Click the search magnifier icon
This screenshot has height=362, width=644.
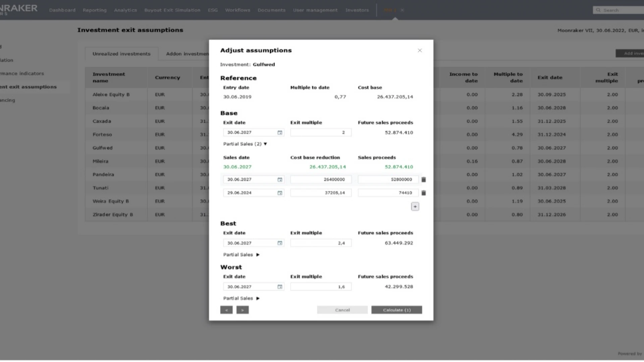598,10
